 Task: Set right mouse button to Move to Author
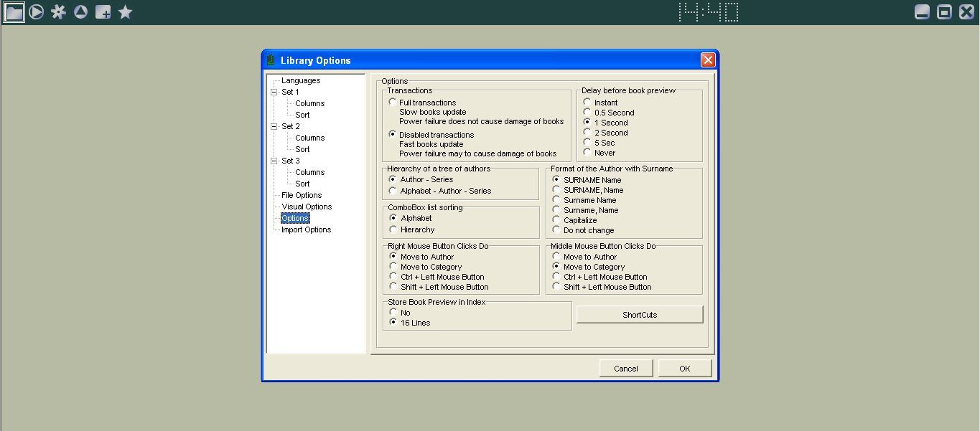coord(393,257)
